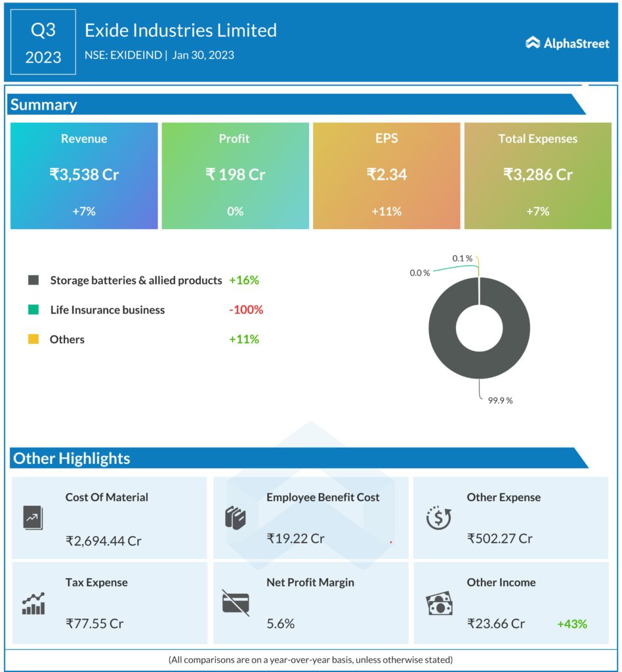Image resolution: width=622 pixels, height=672 pixels.
Task: Click the Other Income money icon
Action: [438, 603]
